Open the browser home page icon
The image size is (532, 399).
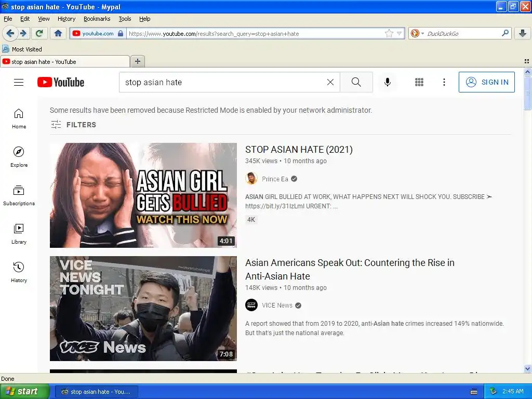[58, 33]
